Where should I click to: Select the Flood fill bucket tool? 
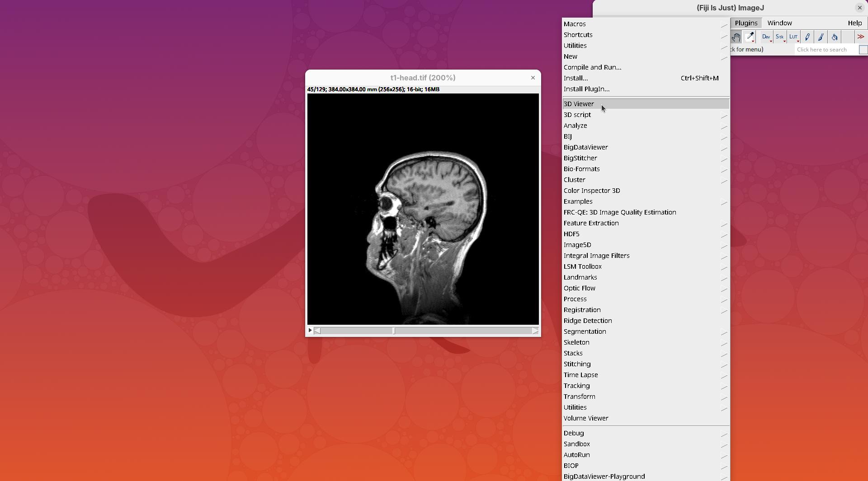pos(835,37)
